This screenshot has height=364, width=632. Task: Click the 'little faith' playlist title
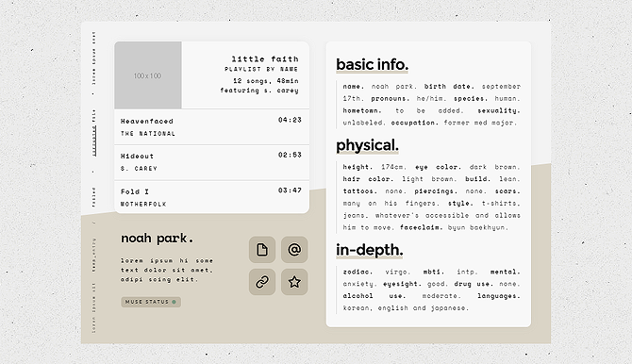[265, 58]
